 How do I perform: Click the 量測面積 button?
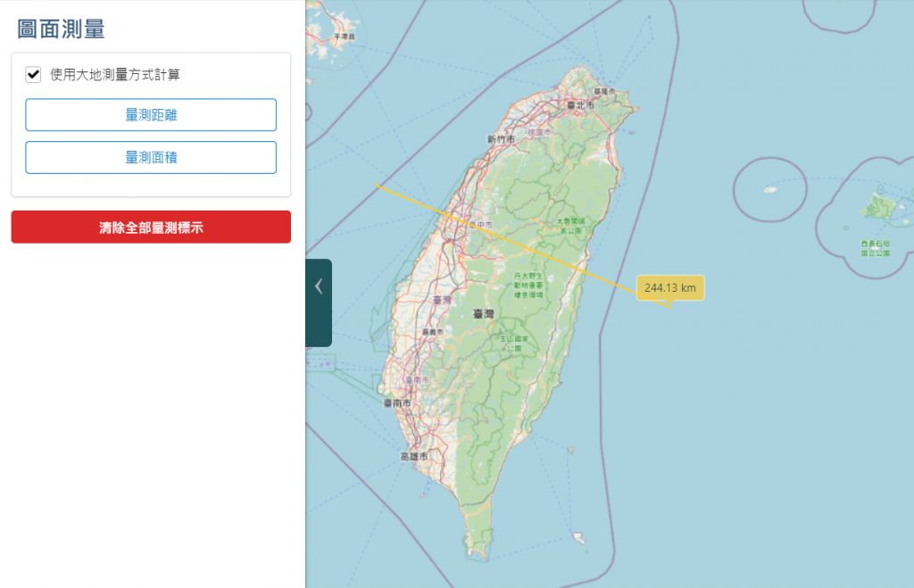[x=151, y=157]
